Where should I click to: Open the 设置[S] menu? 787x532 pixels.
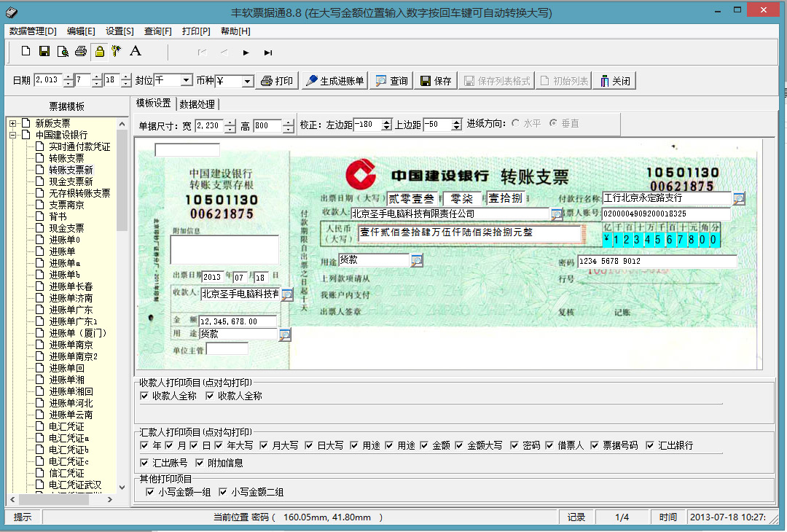pyautogui.click(x=120, y=31)
